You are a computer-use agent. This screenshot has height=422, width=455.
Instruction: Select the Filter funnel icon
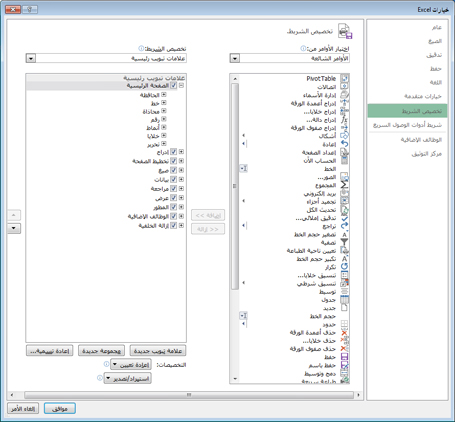pyautogui.click(x=344, y=242)
